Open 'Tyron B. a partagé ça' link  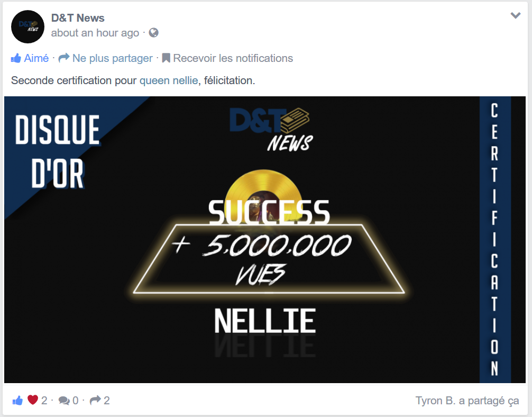(x=467, y=401)
